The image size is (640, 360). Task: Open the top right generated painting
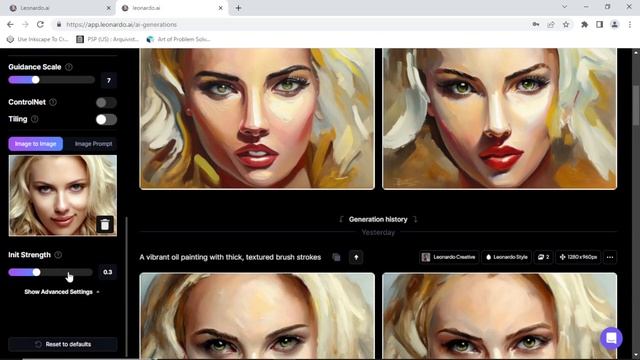pos(500,119)
